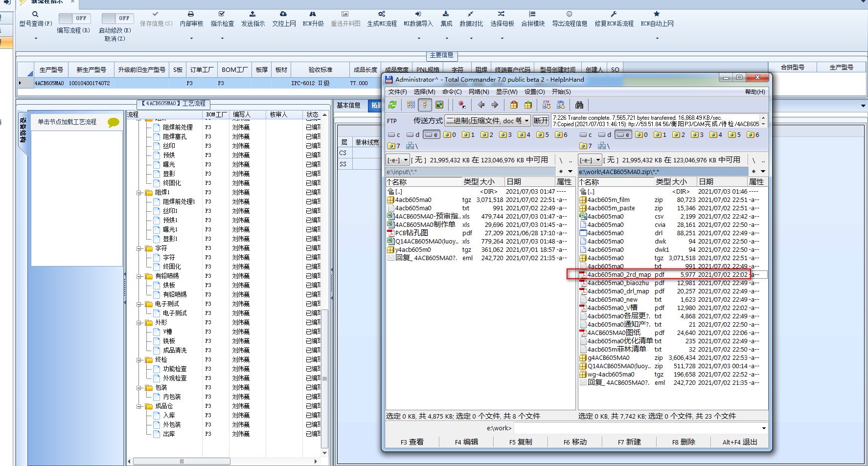Click the 修复ECN丢流程 wrench icon
This screenshot has height=466, width=868.
coord(614,14)
